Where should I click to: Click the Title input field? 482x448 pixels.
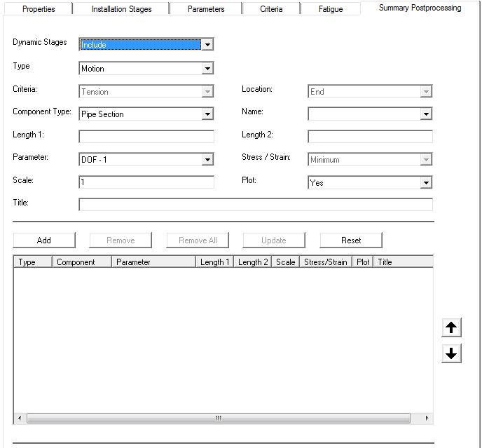pos(256,205)
